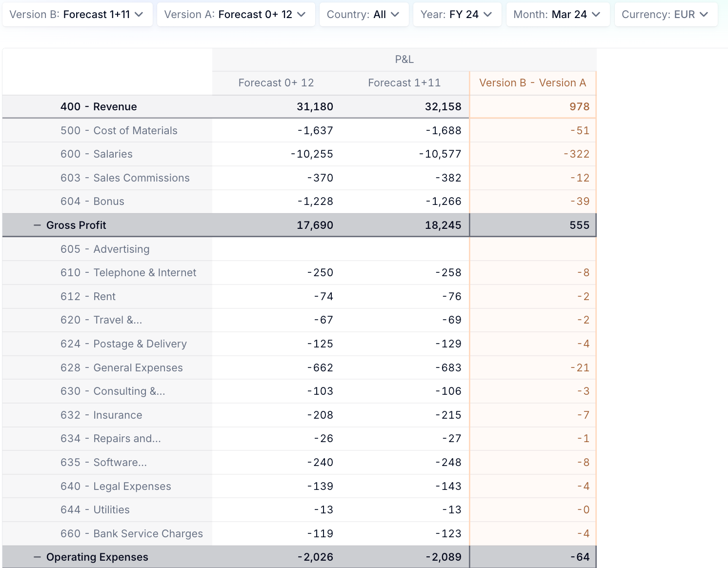
Task: Select the 628 - General Expenses row label
Action: 121,368
